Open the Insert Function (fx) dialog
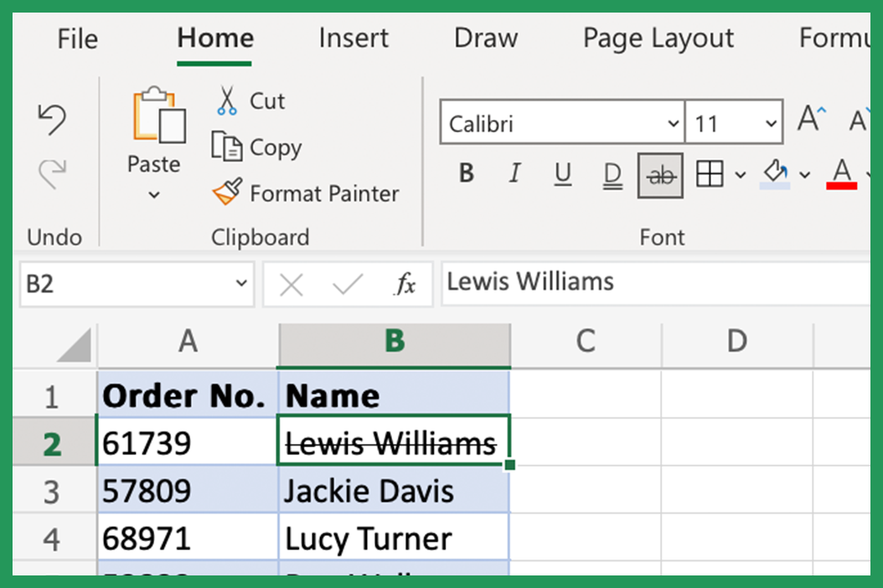Viewport: 883px width, 588px height. 406,283
